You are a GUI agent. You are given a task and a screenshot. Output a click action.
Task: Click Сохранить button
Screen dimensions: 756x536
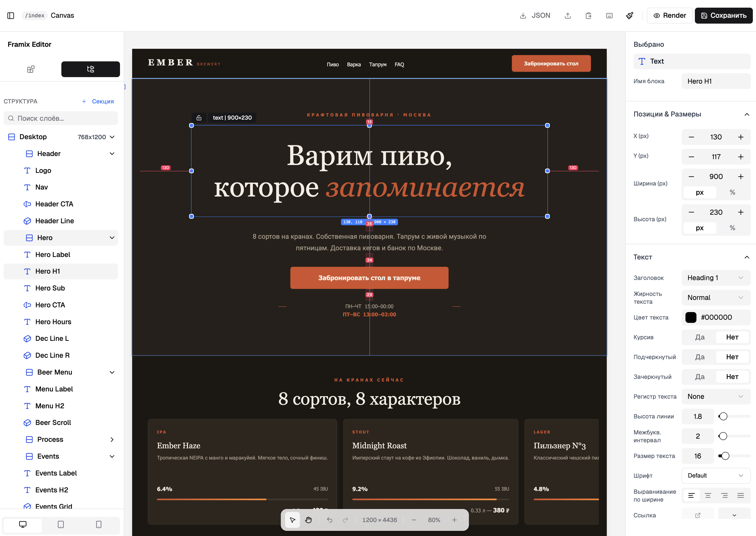pos(724,16)
